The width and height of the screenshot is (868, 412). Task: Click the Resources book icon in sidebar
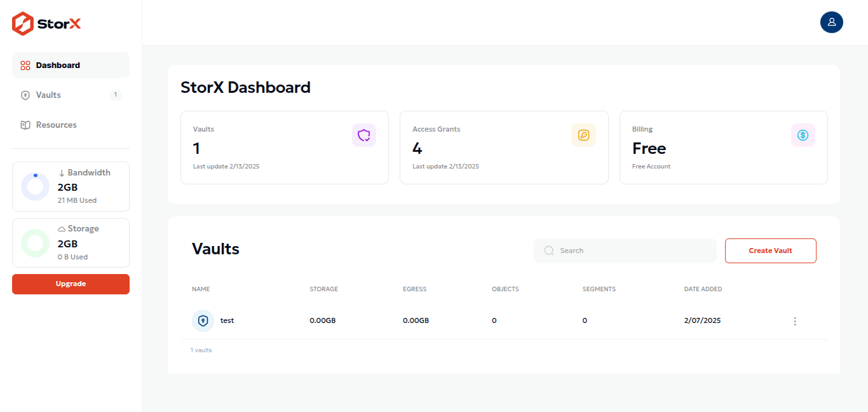[25, 125]
